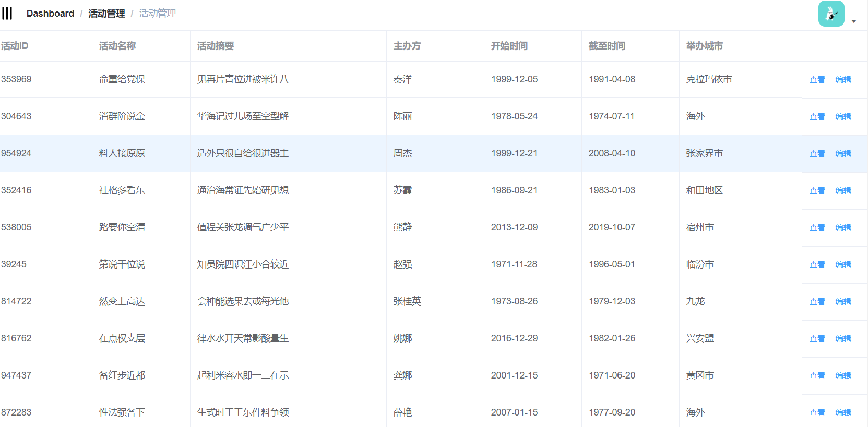The image size is (868, 427).
Task: Open the user avatar menu
Action: [x=831, y=14]
